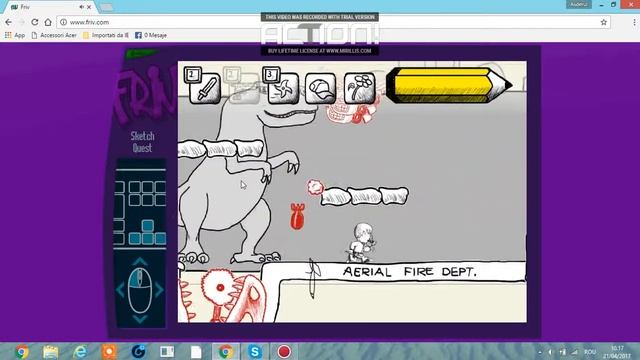Open a new browser tab
The width and height of the screenshot is (640, 360).
(x=107, y=7)
